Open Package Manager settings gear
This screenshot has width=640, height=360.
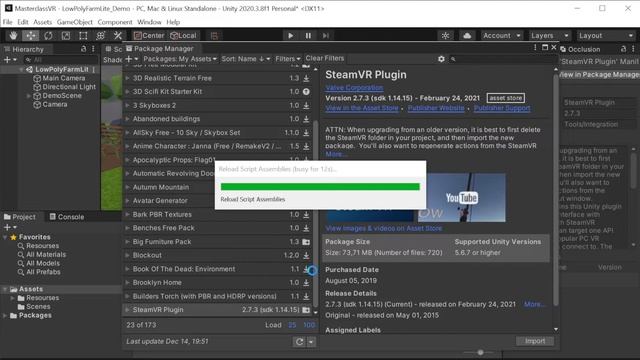[x=441, y=59]
